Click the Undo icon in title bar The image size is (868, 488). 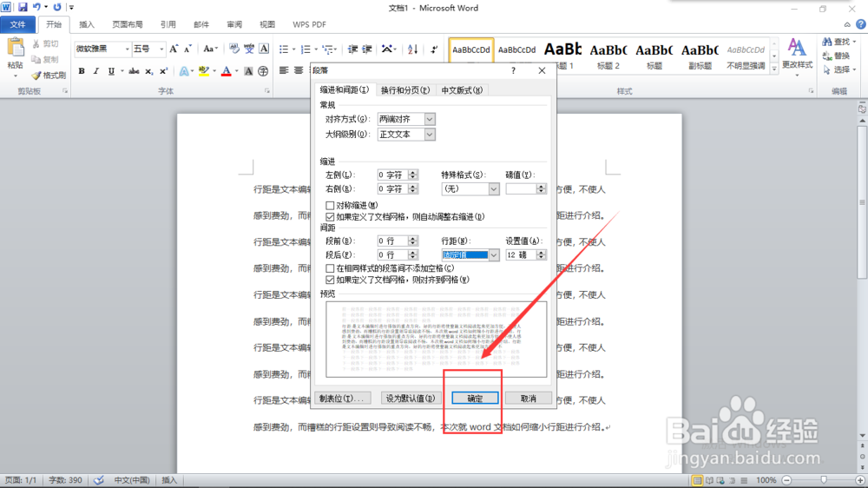pyautogui.click(x=36, y=7)
